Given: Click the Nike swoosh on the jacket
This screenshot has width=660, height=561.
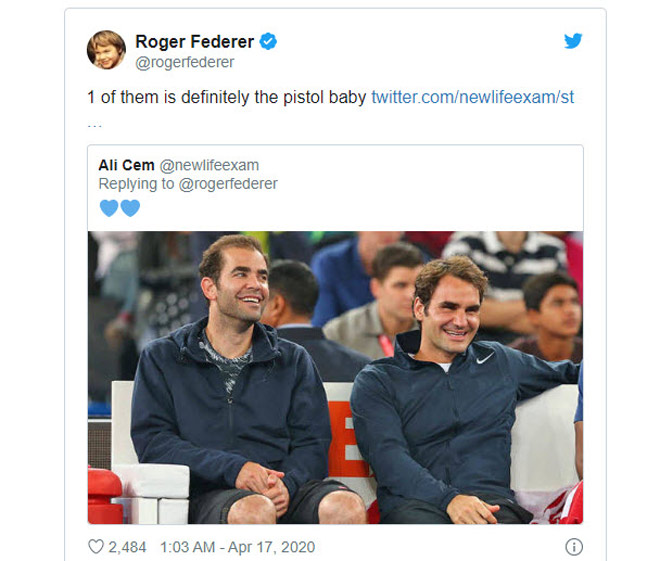Looking at the screenshot, I should [485, 357].
